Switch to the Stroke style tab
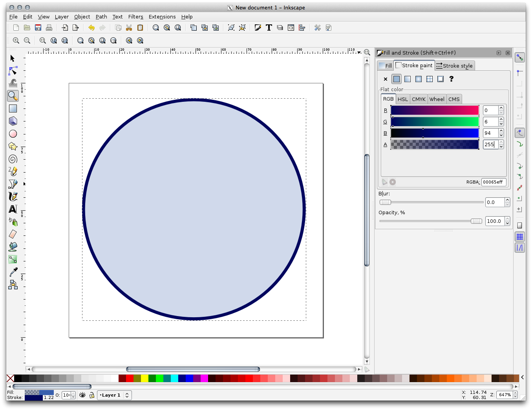Screen dimensions: 532x410 [454, 66]
